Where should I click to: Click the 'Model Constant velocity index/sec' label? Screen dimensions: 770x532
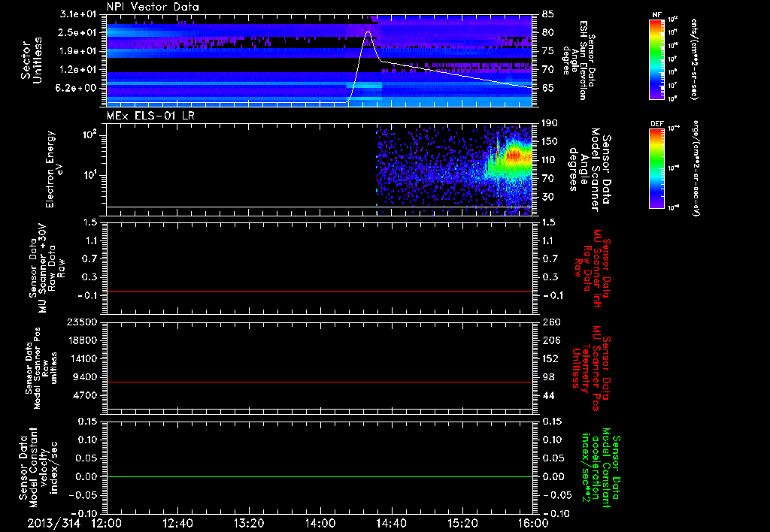click(x=43, y=467)
